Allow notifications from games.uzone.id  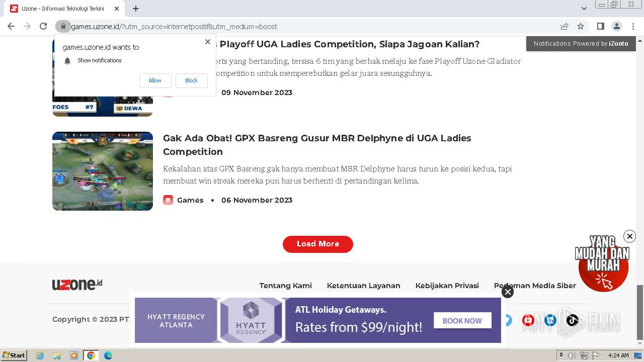pos(155,80)
